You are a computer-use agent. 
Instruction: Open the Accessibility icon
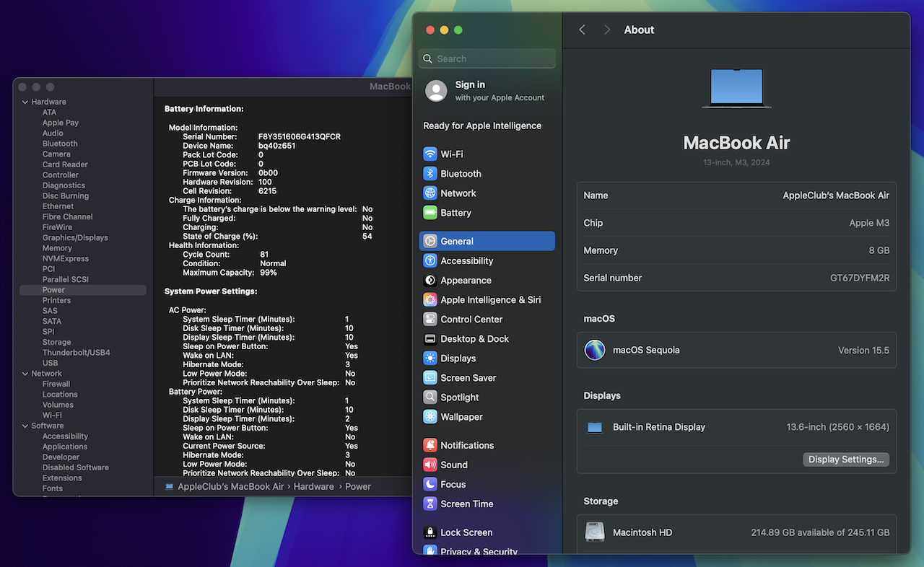430,260
